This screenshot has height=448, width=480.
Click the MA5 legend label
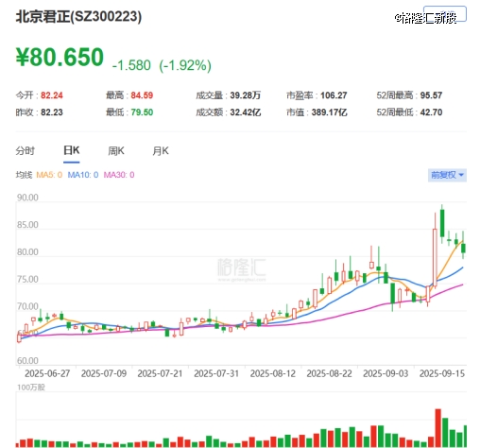click(x=49, y=175)
